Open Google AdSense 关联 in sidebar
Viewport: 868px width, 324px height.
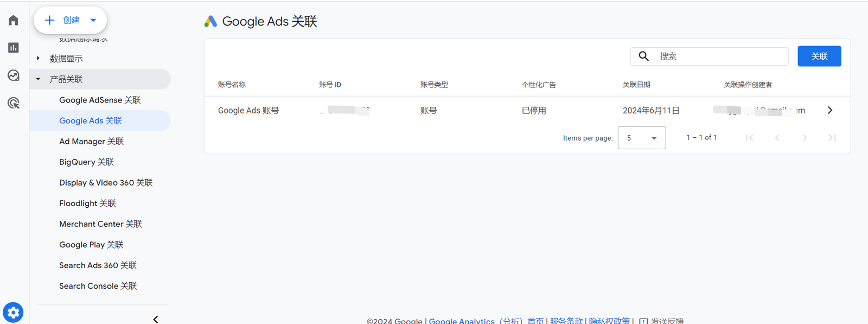pyautogui.click(x=100, y=100)
